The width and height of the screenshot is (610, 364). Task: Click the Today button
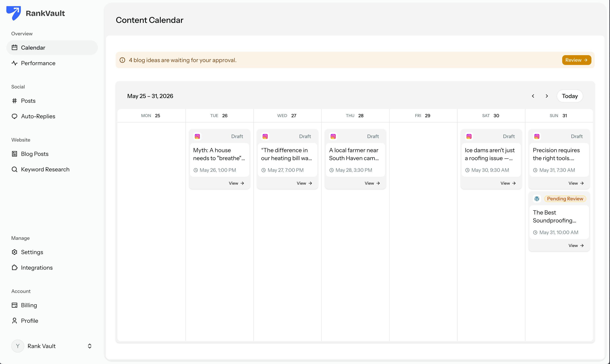(x=570, y=96)
